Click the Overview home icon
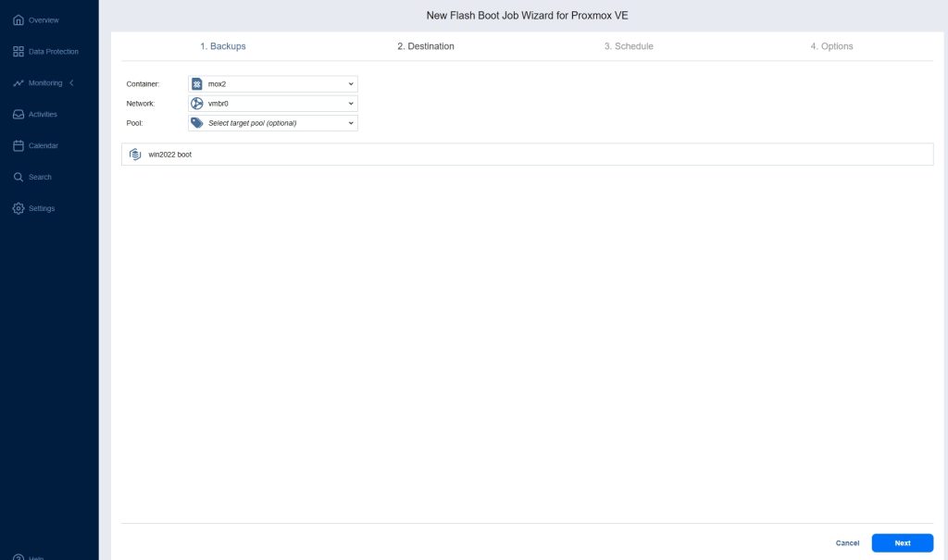This screenshot has width=948, height=560. tap(19, 19)
